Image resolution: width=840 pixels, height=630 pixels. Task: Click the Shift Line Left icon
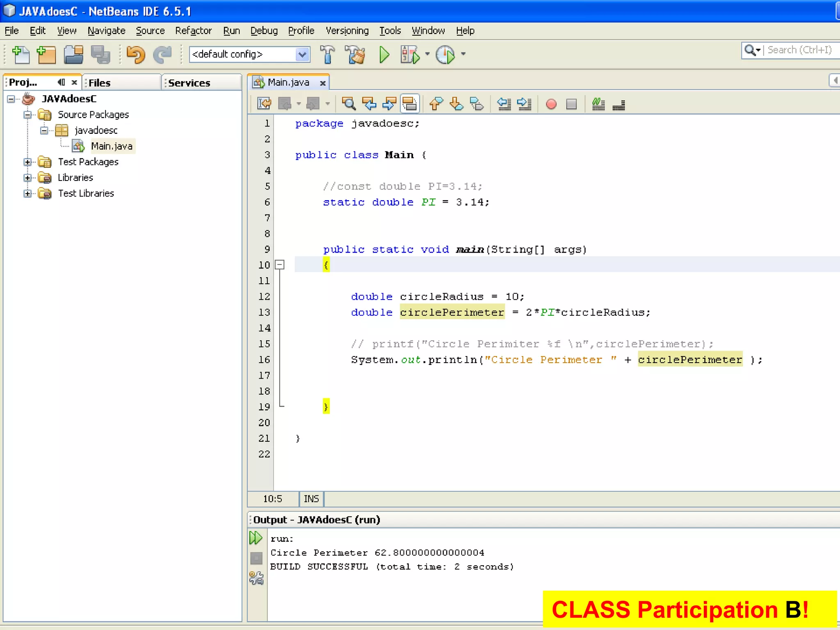point(504,104)
